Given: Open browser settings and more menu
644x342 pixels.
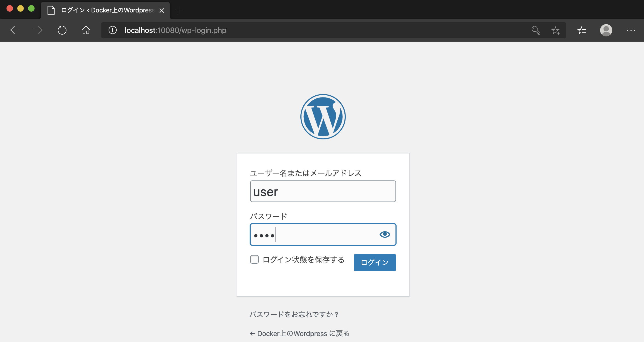Looking at the screenshot, I should 631,30.
